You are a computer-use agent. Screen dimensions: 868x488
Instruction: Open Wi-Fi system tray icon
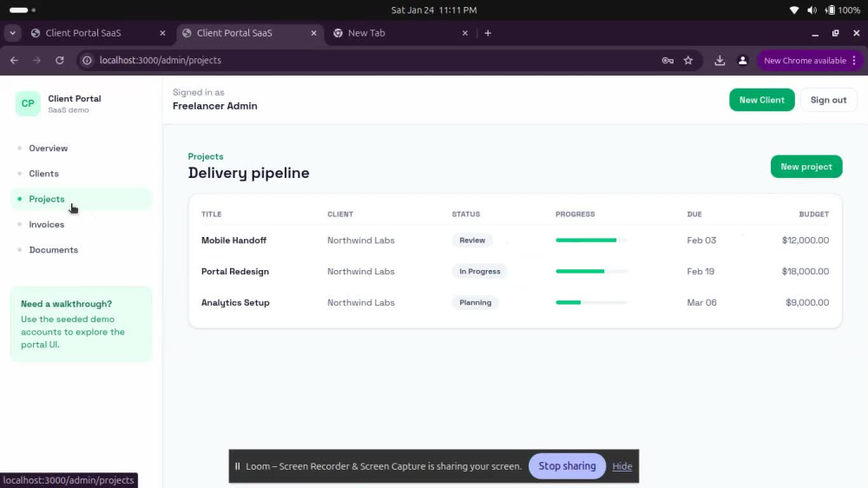(794, 10)
